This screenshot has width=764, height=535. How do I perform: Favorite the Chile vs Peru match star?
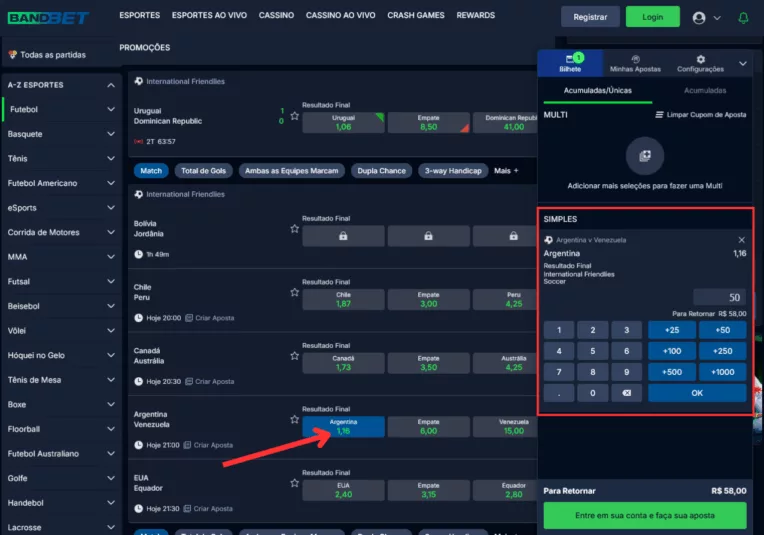(x=294, y=292)
